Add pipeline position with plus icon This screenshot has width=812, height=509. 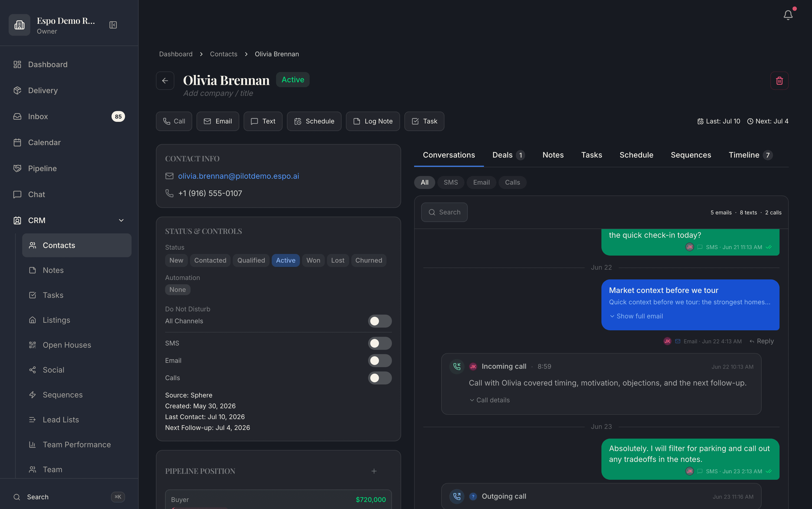374,471
